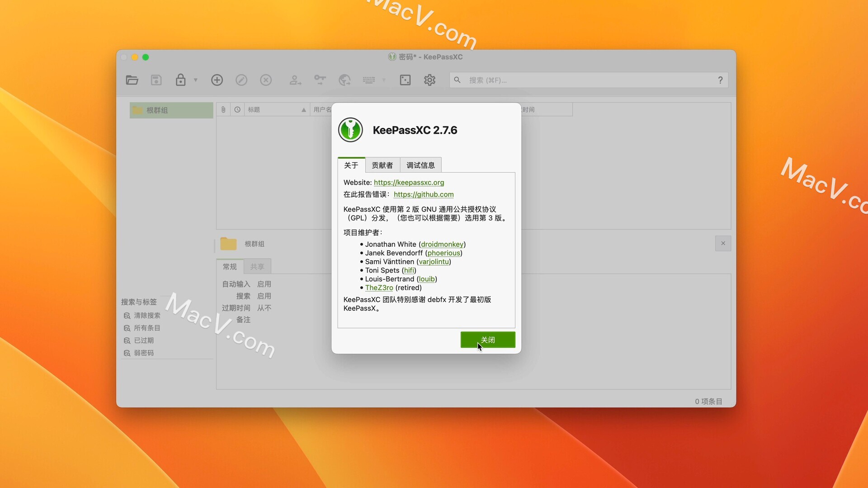The image size is (868, 488).
Task: Sort by the expiry clock column
Action: tap(237, 110)
